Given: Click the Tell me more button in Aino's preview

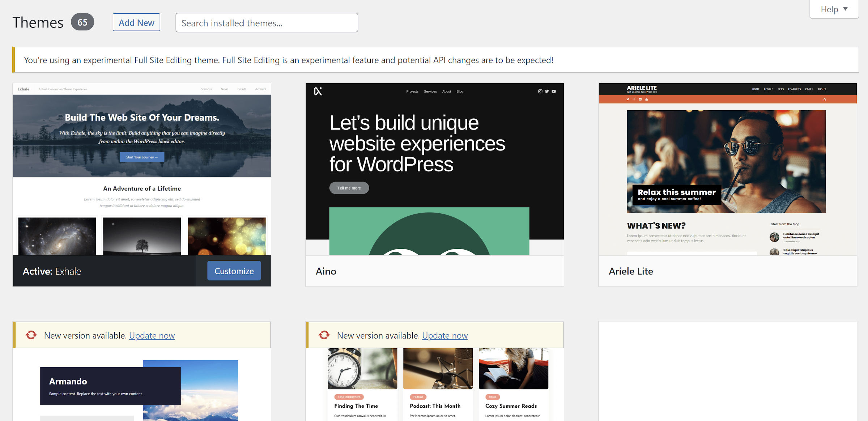Looking at the screenshot, I should (349, 188).
